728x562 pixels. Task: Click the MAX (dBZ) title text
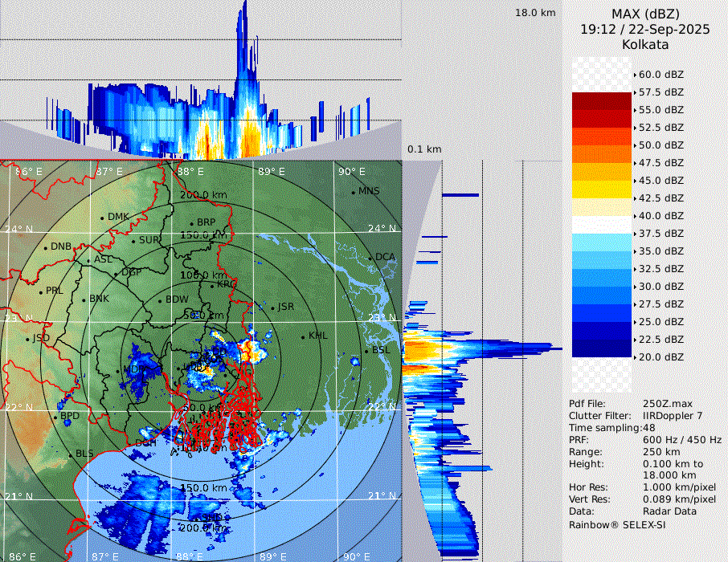click(x=645, y=14)
